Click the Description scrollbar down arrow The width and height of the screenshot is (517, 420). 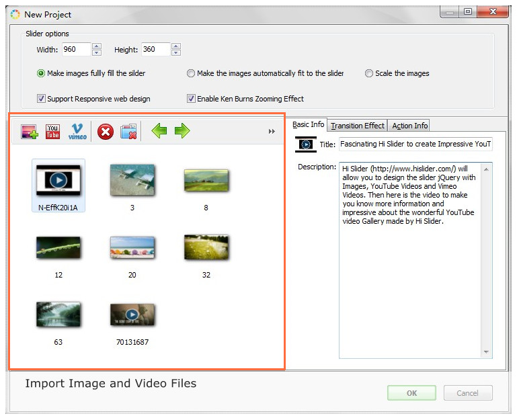pyautogui.click(x=486, y=351)
